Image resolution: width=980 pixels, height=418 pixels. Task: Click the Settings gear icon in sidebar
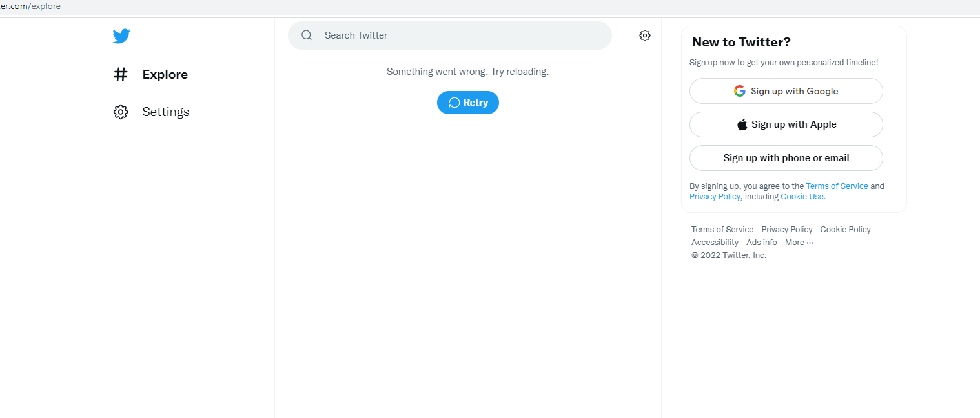(121, 112)
